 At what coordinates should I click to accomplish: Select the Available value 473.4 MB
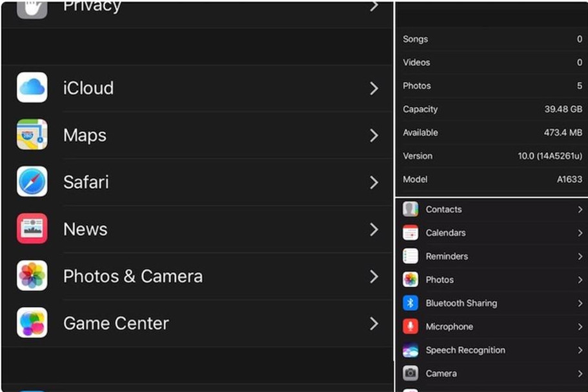(563, 133)
